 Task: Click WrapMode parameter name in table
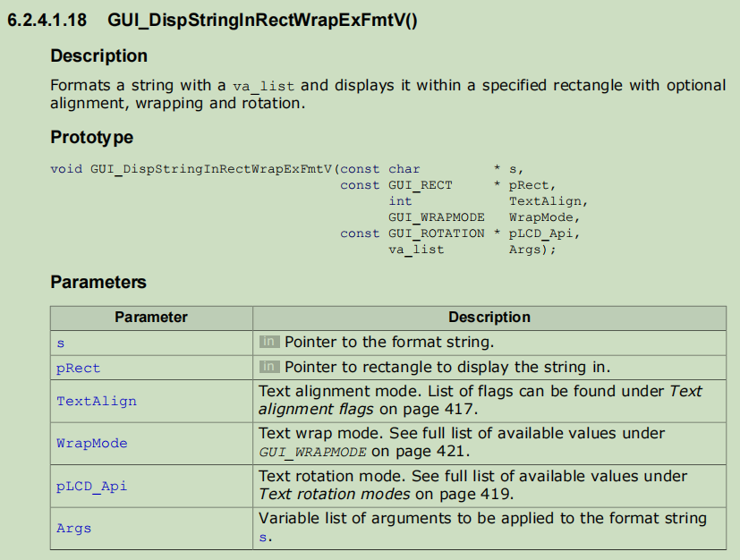pyautogui.click(x=92, y=443)
